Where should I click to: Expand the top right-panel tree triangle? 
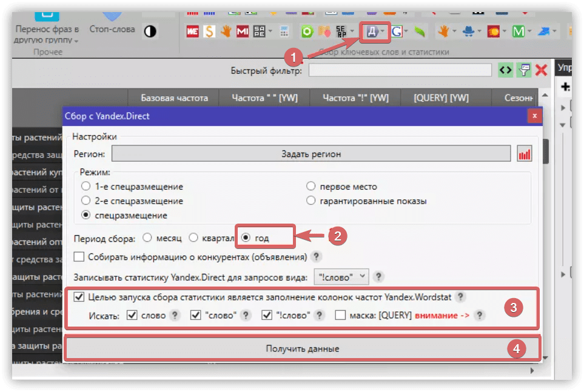pos(563,108)
